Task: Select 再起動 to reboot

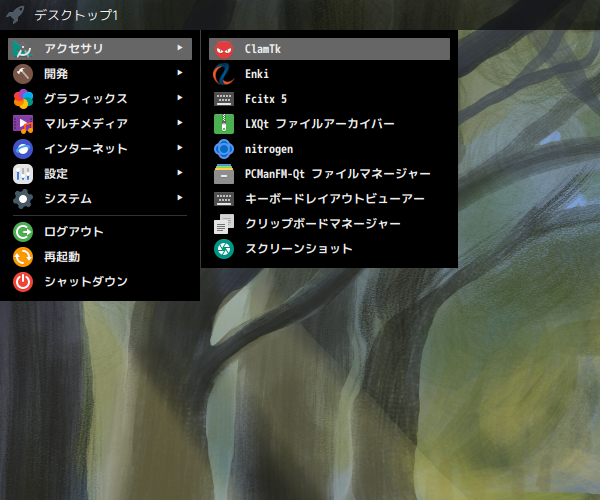Action: tap(100, 257)
